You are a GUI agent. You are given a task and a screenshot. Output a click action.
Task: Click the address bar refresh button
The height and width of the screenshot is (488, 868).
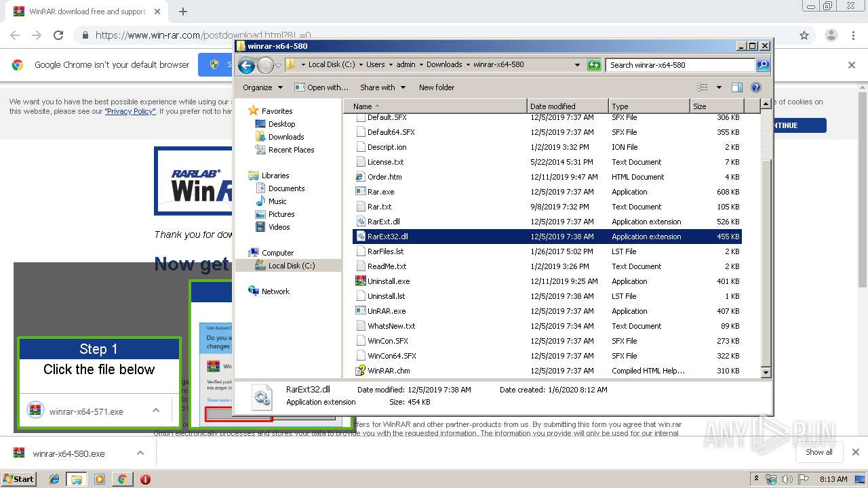coord(594,65)
